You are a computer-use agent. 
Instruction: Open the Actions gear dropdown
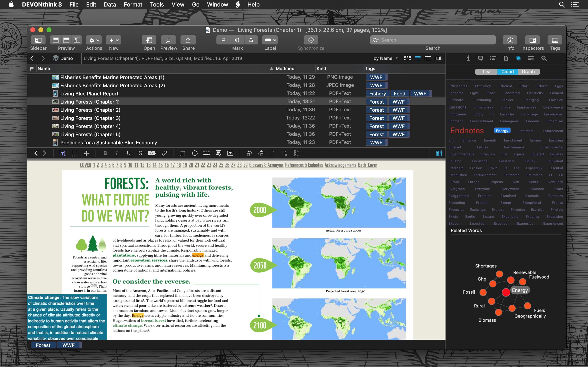click(94, 40)
